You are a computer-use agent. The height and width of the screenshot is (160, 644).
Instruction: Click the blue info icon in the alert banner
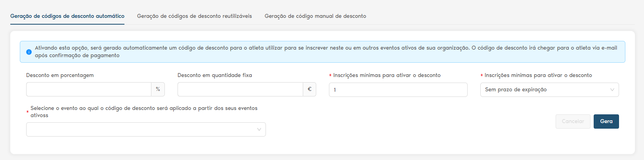(x=29, y=52)
